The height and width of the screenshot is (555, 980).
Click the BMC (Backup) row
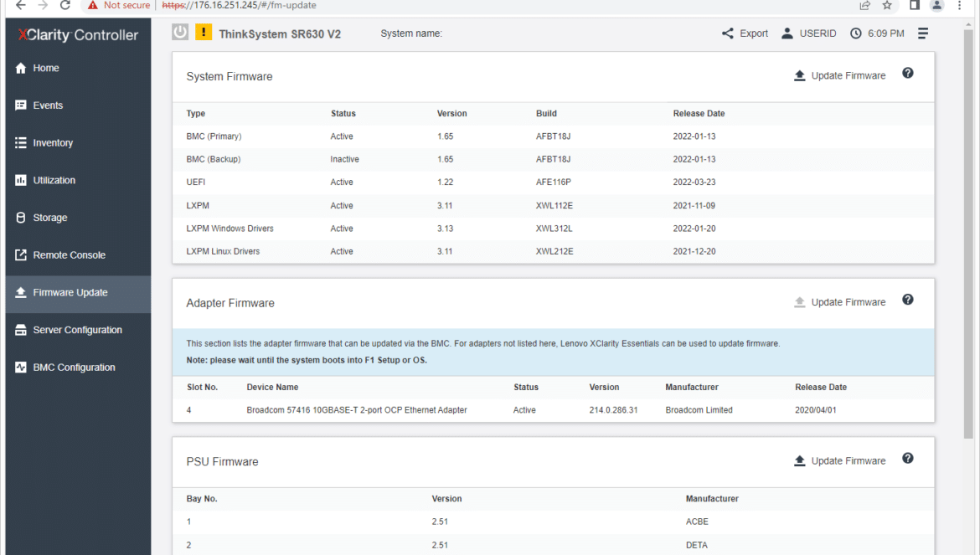553,159
